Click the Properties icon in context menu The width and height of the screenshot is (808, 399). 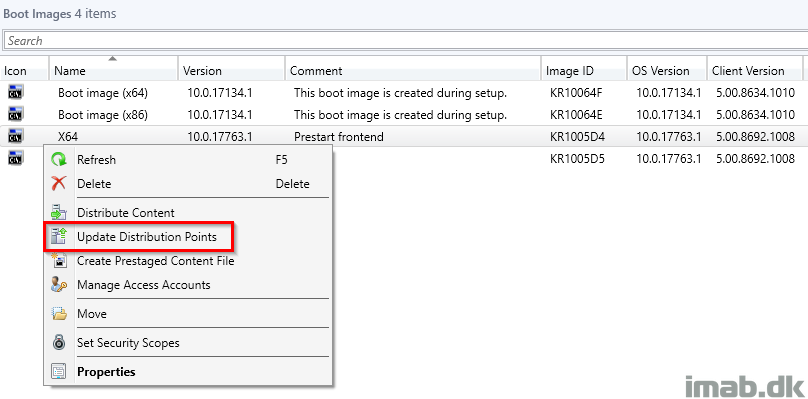click(x=59, y=371)
